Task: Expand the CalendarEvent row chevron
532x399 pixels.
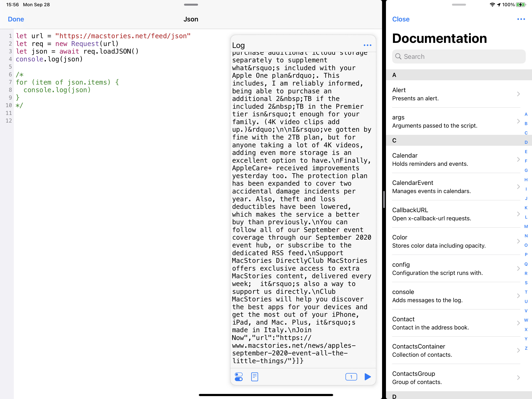Action: point(518,187)
